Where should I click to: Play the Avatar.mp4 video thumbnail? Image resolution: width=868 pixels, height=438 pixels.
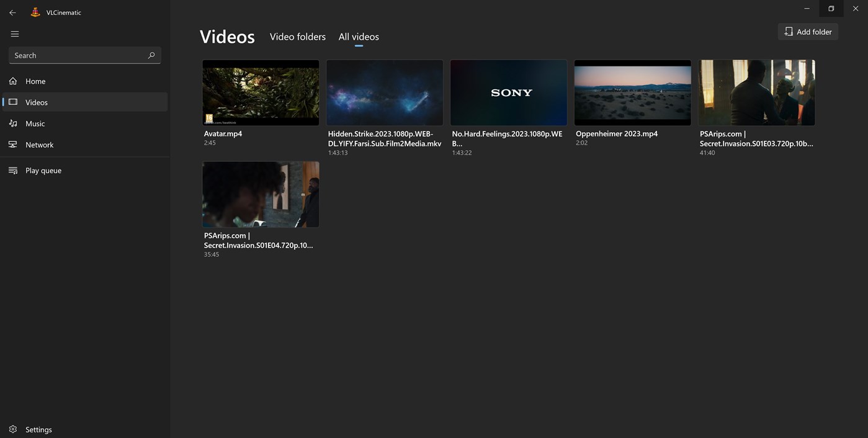point(260,92)
